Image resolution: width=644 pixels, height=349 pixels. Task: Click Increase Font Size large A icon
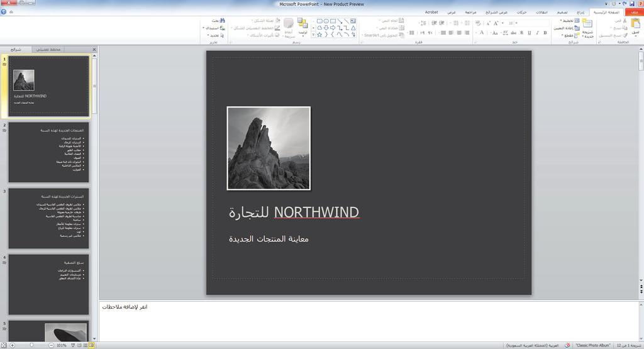click(x=496, y=23)
